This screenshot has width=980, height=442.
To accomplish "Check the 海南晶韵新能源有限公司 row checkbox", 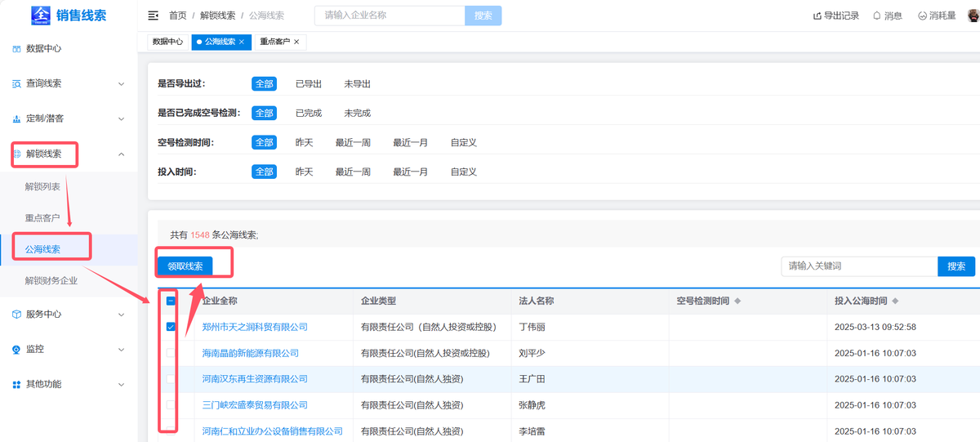I will (x=171, y=353).
